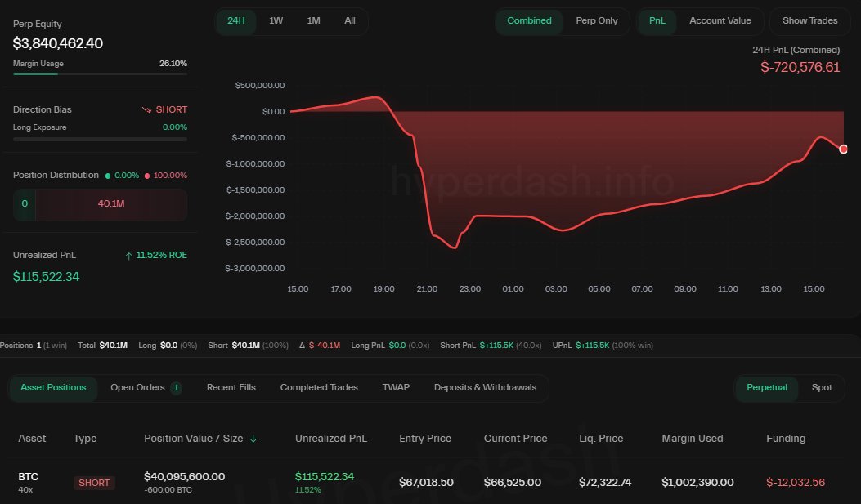Switch to the 1W timeframe
861x504 pixels.
276,21
